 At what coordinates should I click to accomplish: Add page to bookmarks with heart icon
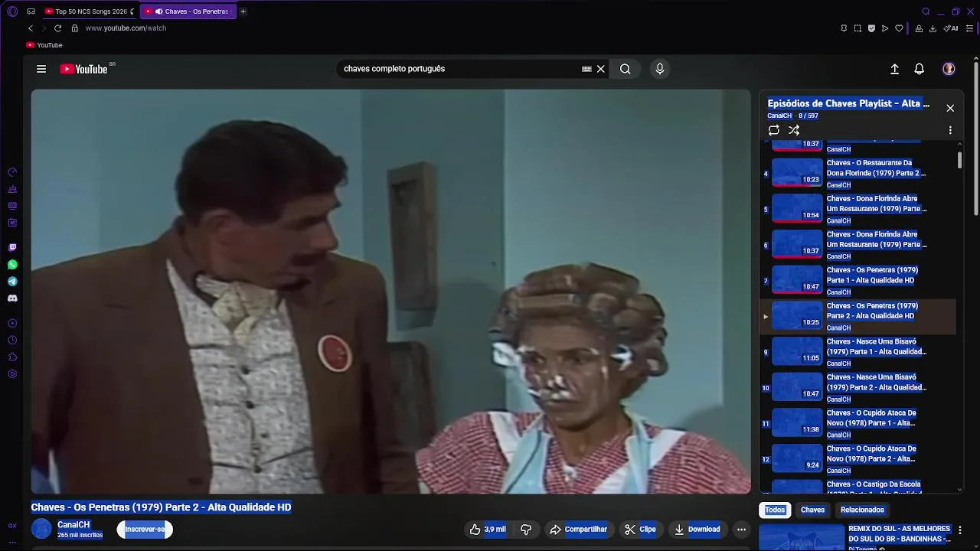click(899, 28)
